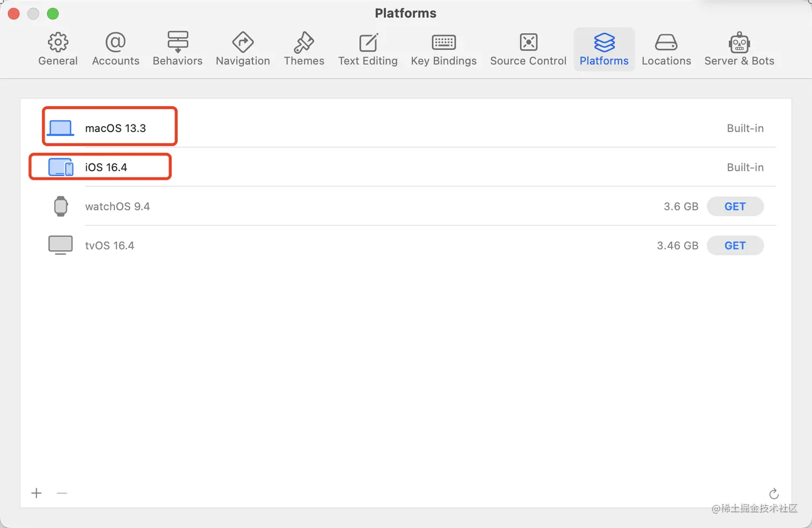Switch to the Accounts tab label

[x=115, y=61]
